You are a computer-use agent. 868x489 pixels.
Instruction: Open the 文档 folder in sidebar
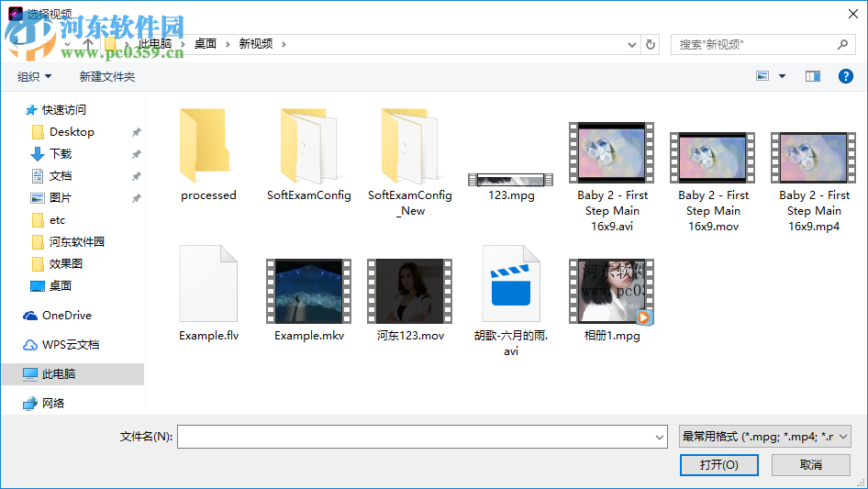(61, 176)
